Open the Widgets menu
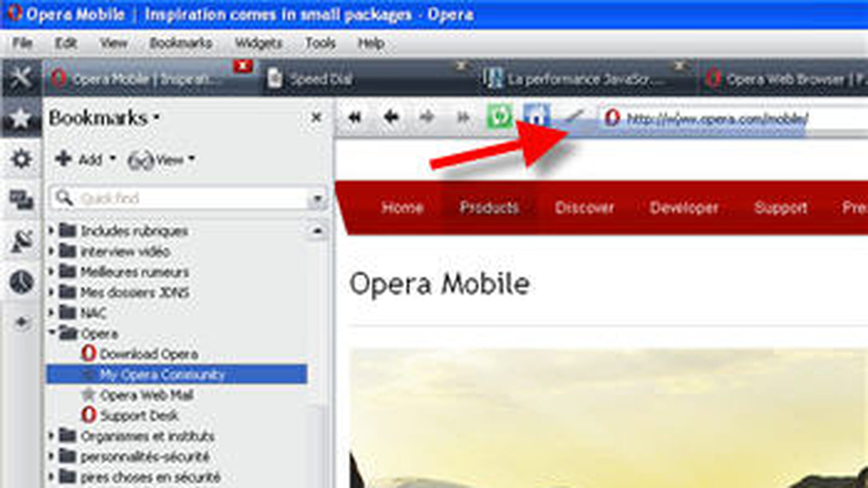 (258, 43)
